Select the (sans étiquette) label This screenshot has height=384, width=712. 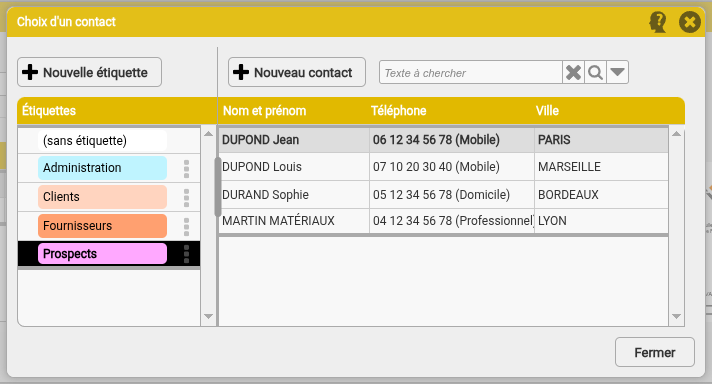[103, 141]
